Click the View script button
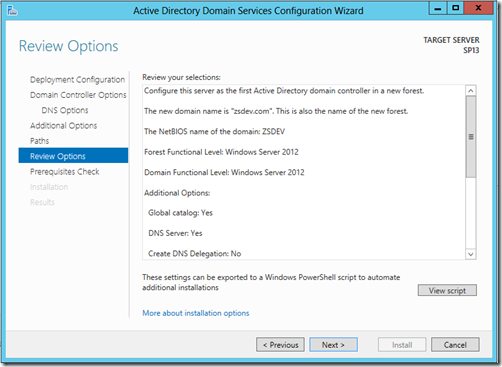Viewport: 502px width, 367px height. pyautogui.click(x=447, y=290)
